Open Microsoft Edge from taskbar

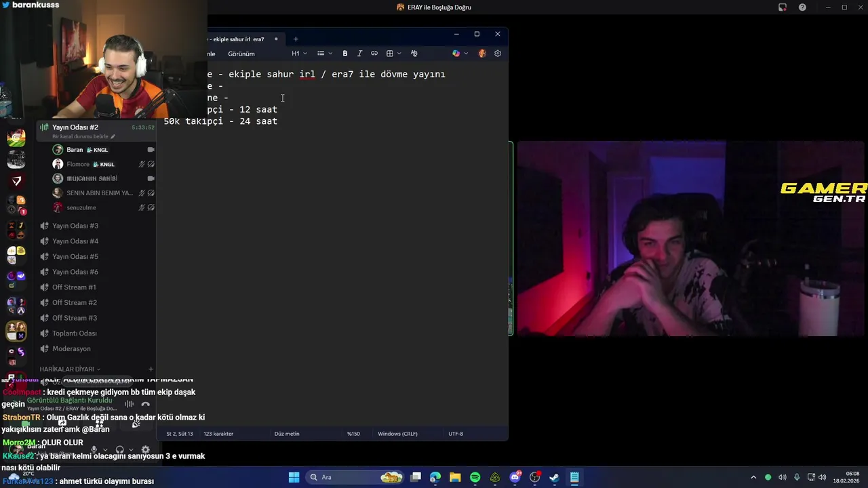[x=435, y=477]
